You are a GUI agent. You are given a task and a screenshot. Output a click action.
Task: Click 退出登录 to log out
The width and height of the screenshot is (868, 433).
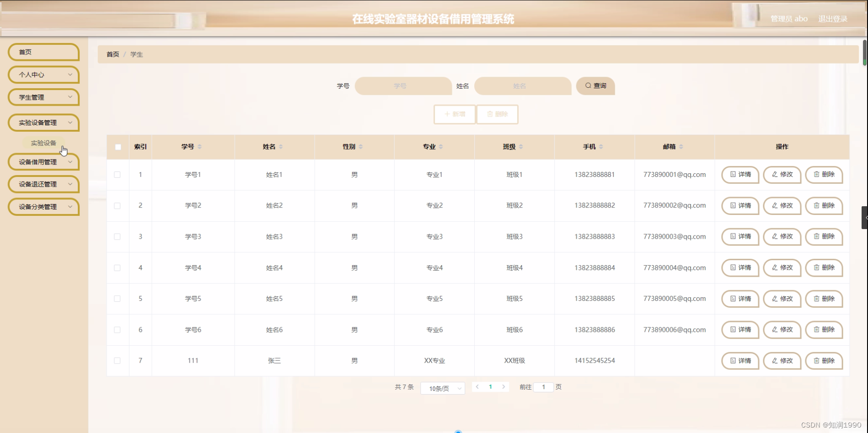tap(832, 19)
